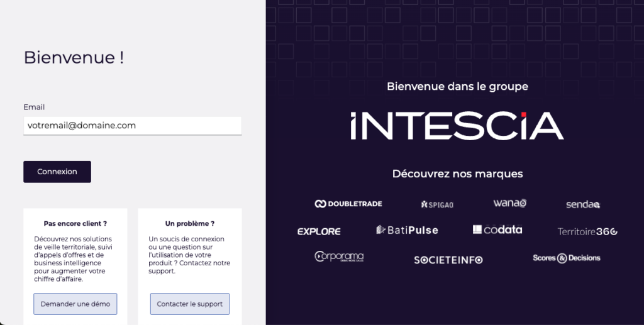Image resolution: width=644 pixels, height=325 pixels.
Task: Click the Explore brand logo
Action: coord(319,231)
